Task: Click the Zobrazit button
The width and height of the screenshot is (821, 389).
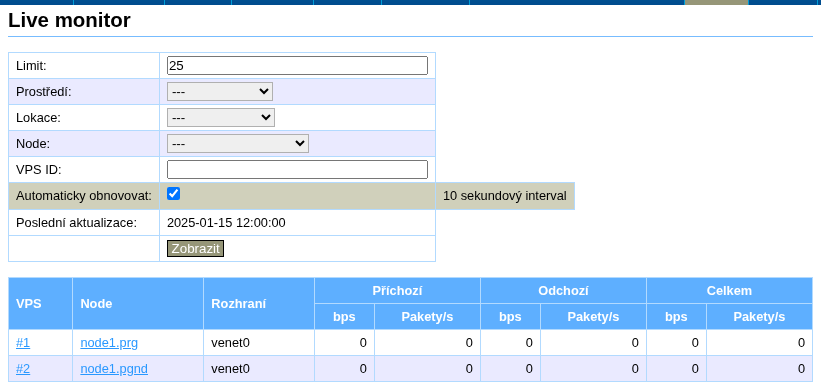Action: [x=195, y=249]
